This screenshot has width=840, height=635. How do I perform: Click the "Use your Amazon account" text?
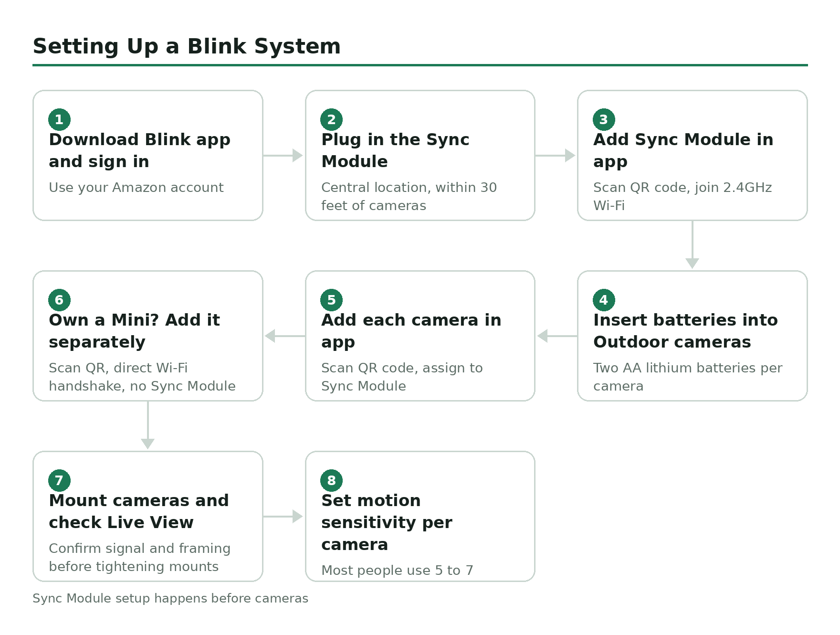point(136,188)
